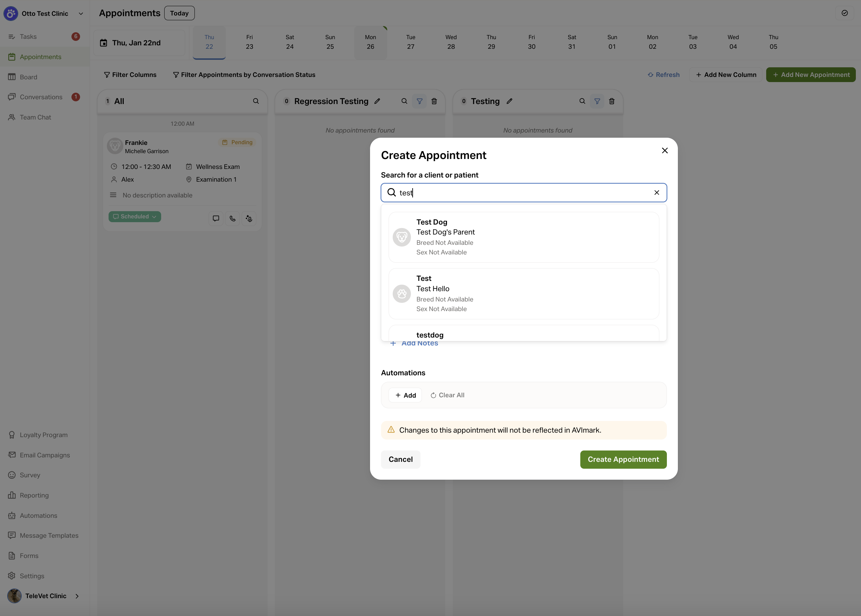Open chat message icon on Frankie's appointment

(216, 218)
